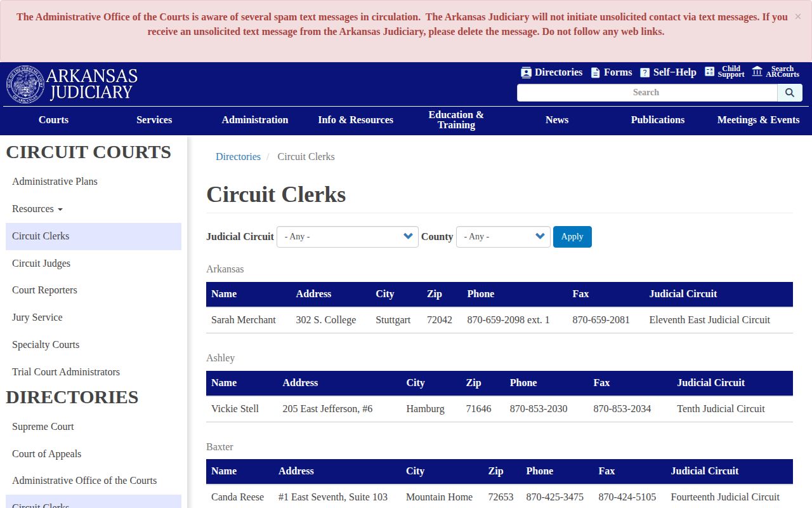Screen dimensions: 812x508
Task: Open the County dropdown
Action: (x=503, y=237)
